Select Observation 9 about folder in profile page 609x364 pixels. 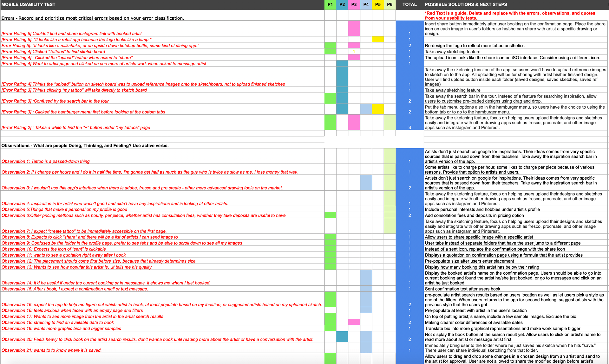(162, 243)
